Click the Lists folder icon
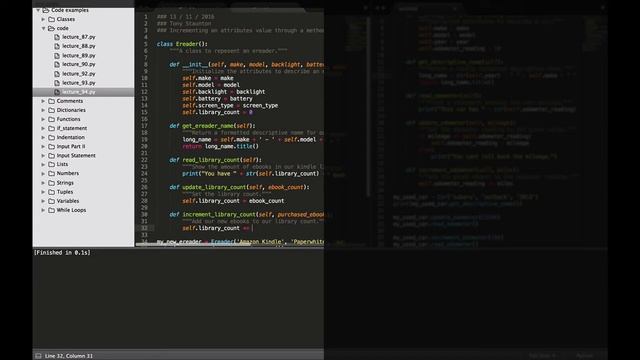640x360 pixels. [x=51, y=164]
